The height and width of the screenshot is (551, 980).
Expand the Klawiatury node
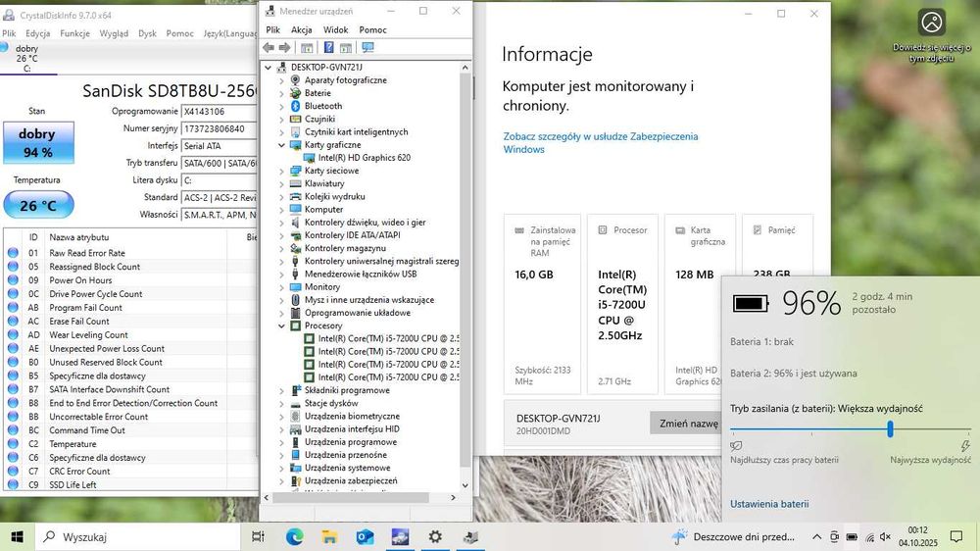pyautogui.click(x=281, y=184)
